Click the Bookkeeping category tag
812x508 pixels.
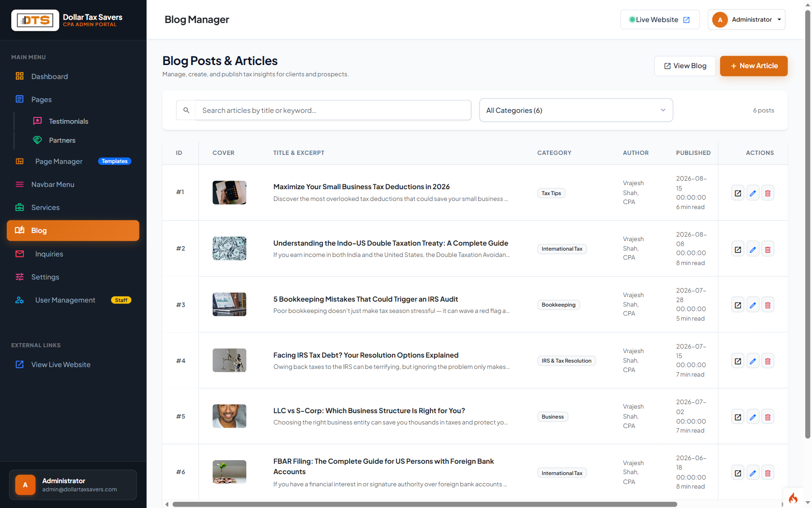558,305
